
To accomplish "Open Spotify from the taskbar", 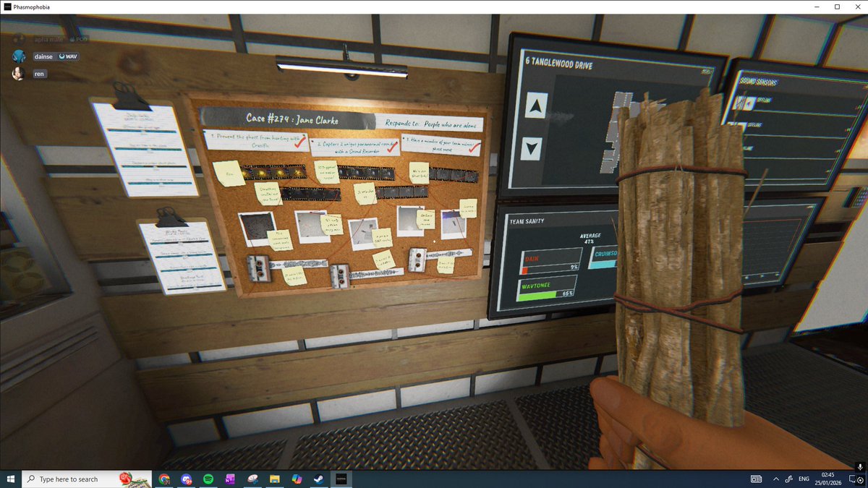I will coord(208,479).
